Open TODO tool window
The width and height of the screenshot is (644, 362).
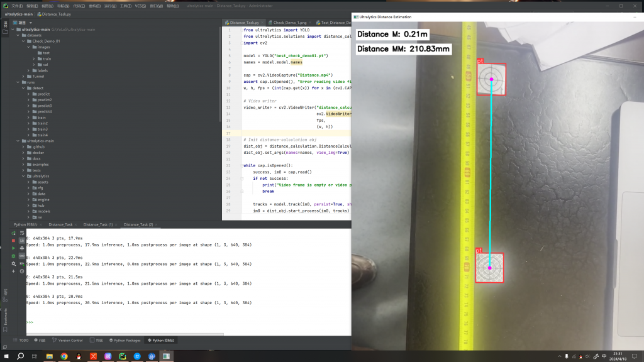21,340
